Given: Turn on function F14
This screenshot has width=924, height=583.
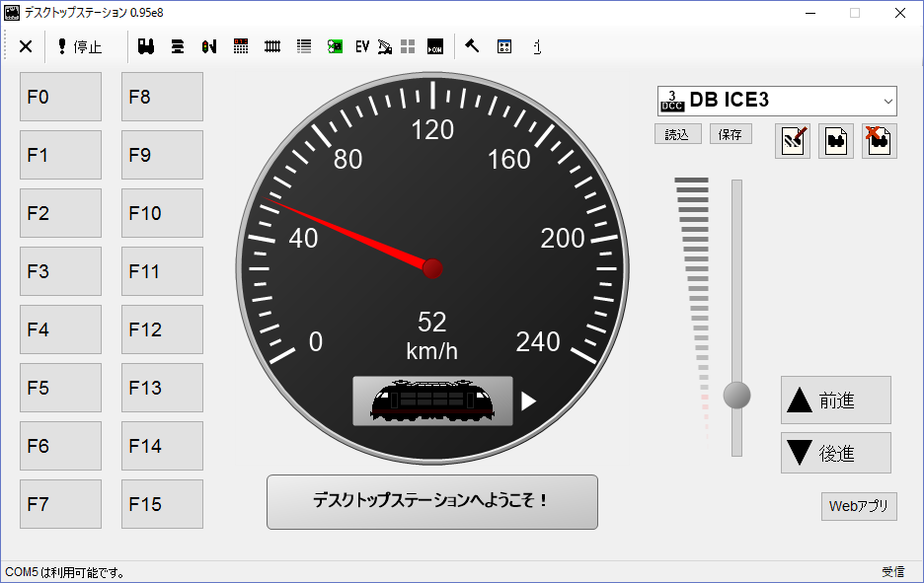Looking at the screenshot, I should coord(162,446).
